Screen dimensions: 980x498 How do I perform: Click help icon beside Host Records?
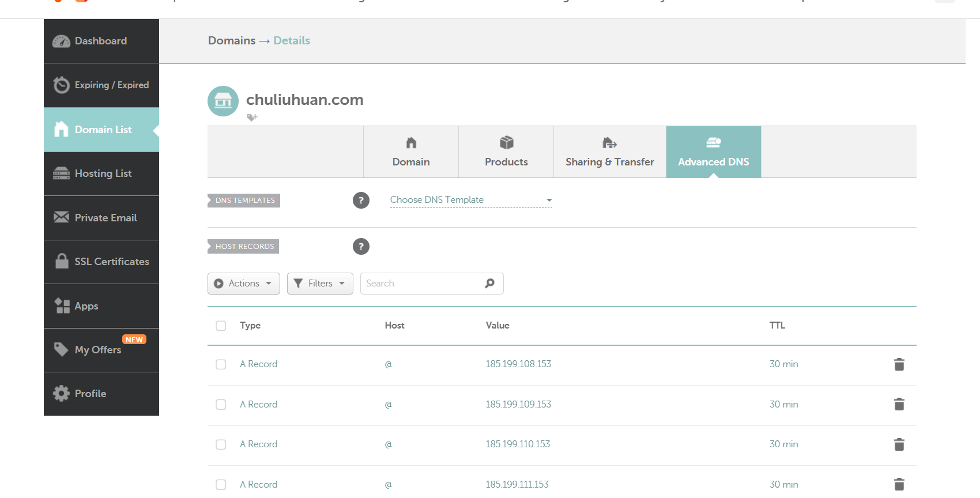tap(361, 247)
